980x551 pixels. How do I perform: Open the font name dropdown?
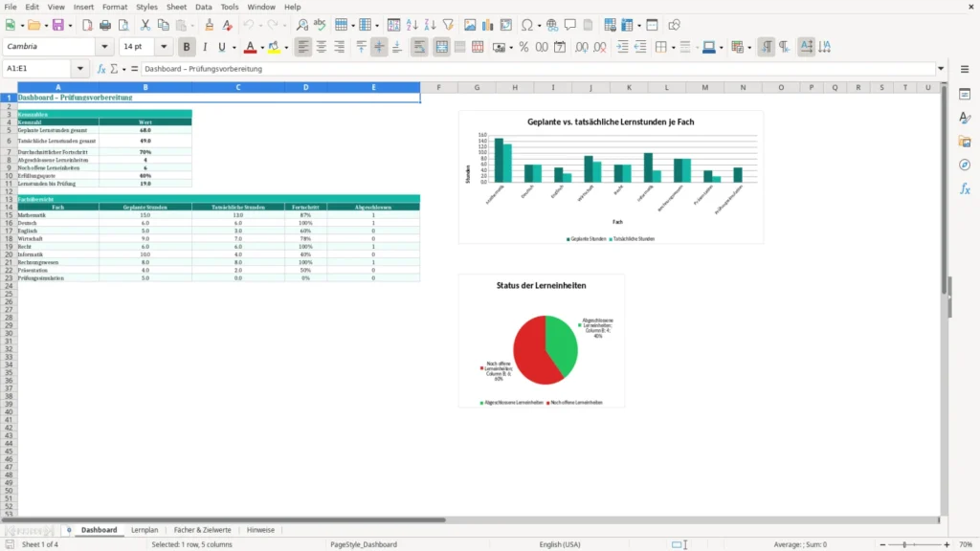[x=104, y=46]
